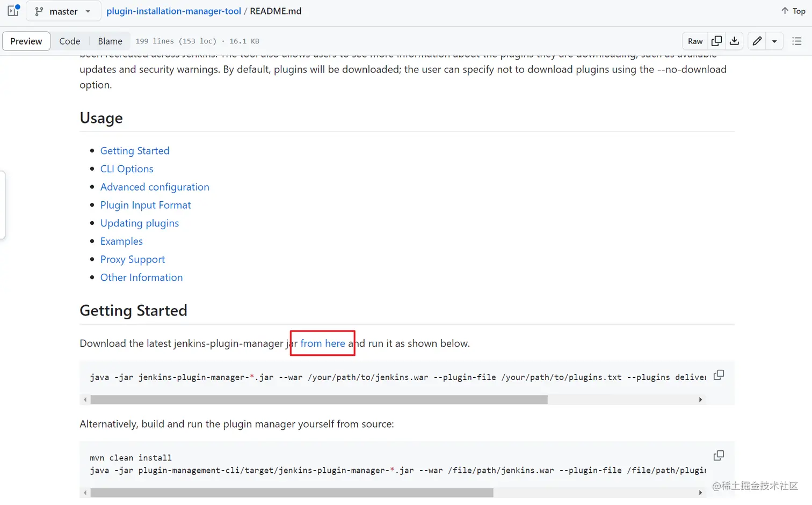Click left arrow of second code scrollbar
The image size is (812, 505).
tap(85, 493)
